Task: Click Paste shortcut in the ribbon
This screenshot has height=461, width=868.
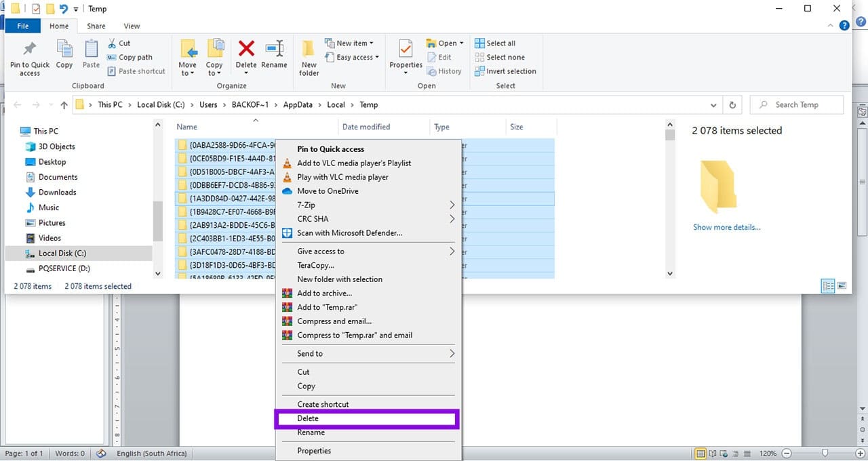Action: [136, 71]
